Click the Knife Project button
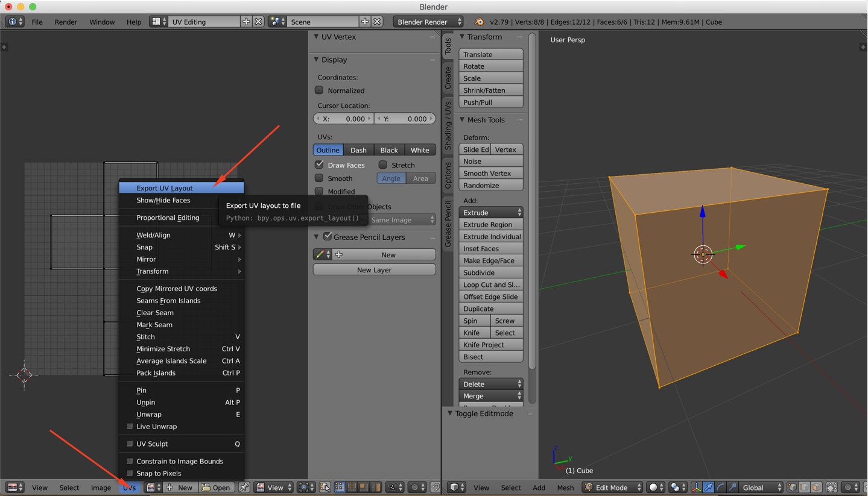Image resolution: width=868 pixels, height=496 pixels. click(491, 345)
